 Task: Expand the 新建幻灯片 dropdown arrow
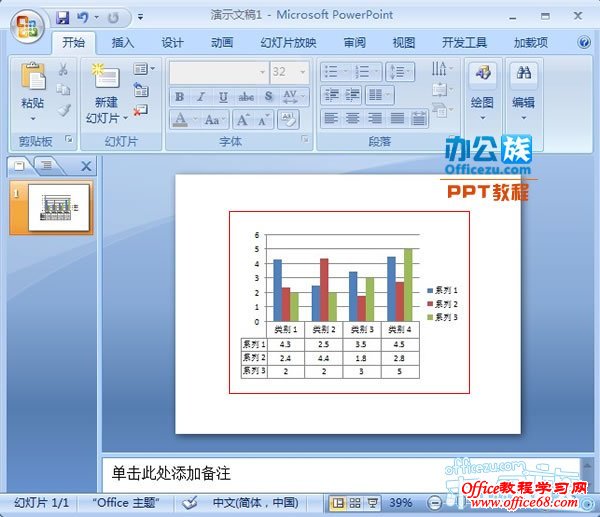click(x=126, y=118)
